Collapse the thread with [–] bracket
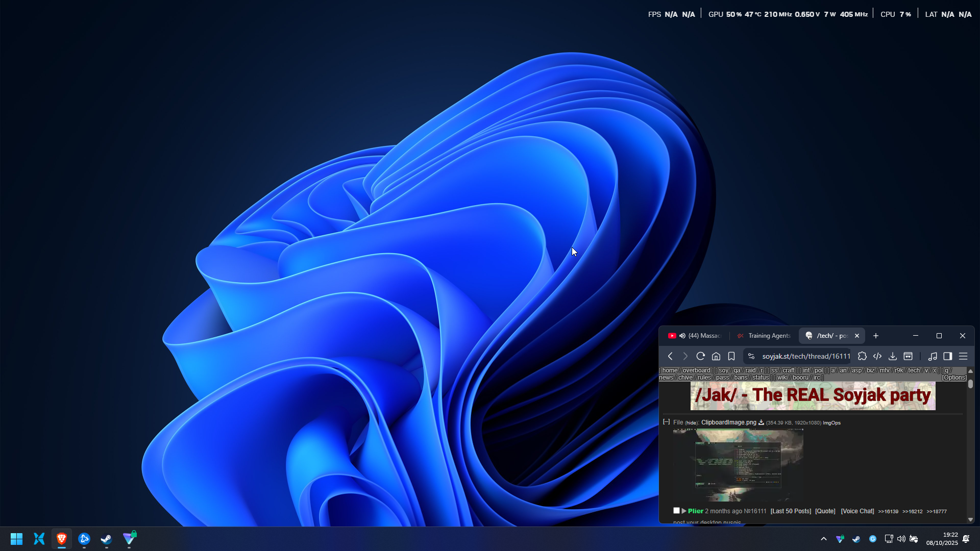This screenshot has width=980, height=551. click(x=666, y=422)
